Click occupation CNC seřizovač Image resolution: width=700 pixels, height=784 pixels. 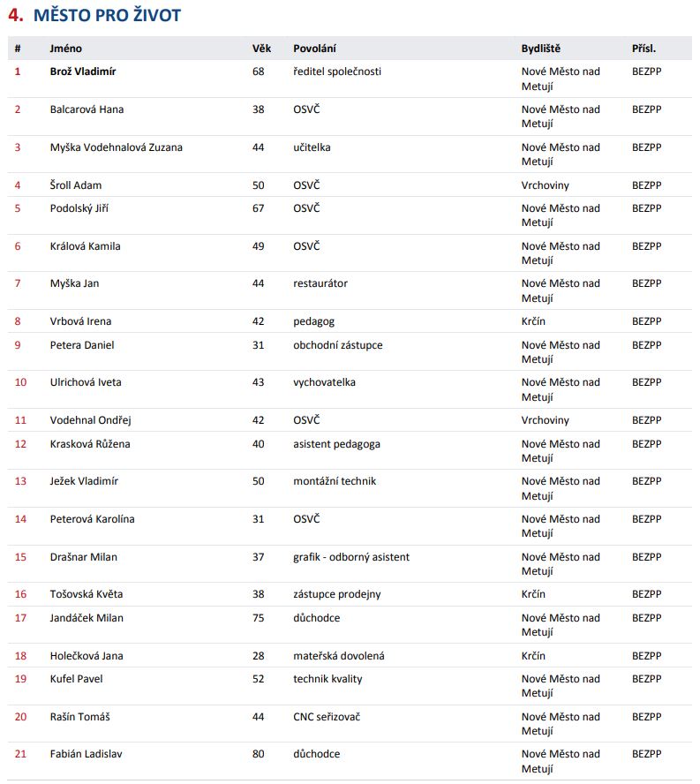[326, 717]
